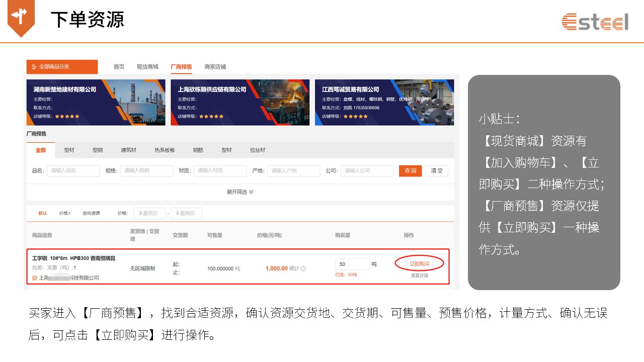Click the 工字钢 10#*6m HPB300 product title
This screenshot has width=644, height=362.
[x=74, y=258]
